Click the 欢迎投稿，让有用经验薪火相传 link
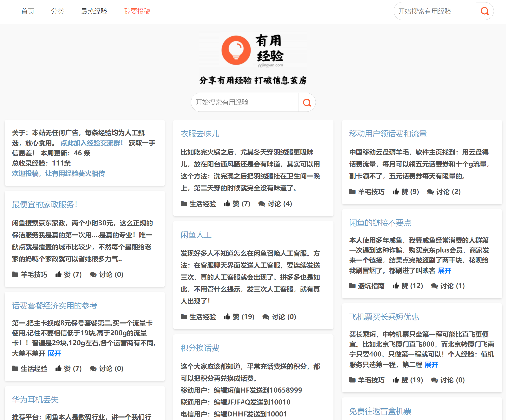 (58, 173)
